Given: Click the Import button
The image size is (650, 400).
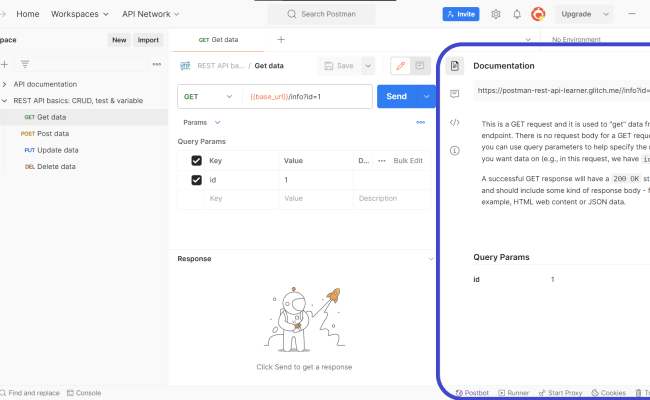Looking at the screenshot, I should [148, 40].
